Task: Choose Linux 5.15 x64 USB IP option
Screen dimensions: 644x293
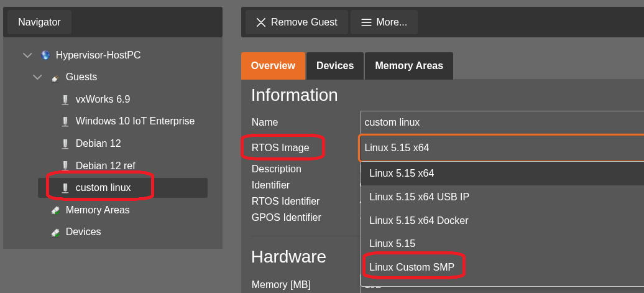Action: (x=502, y=197)
